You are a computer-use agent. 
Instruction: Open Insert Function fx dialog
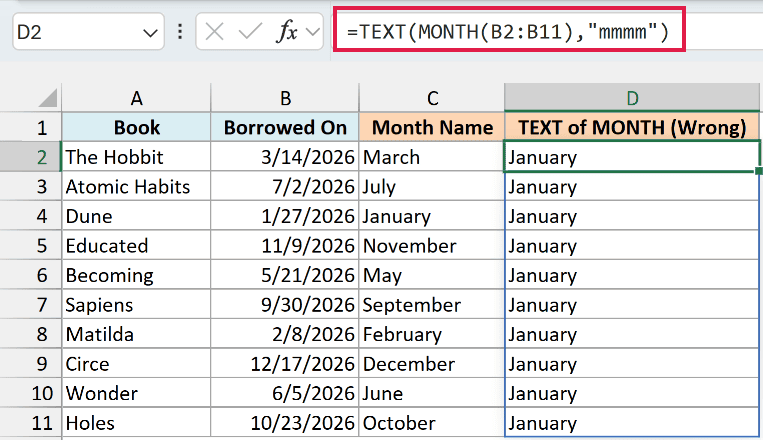(287, 32)
